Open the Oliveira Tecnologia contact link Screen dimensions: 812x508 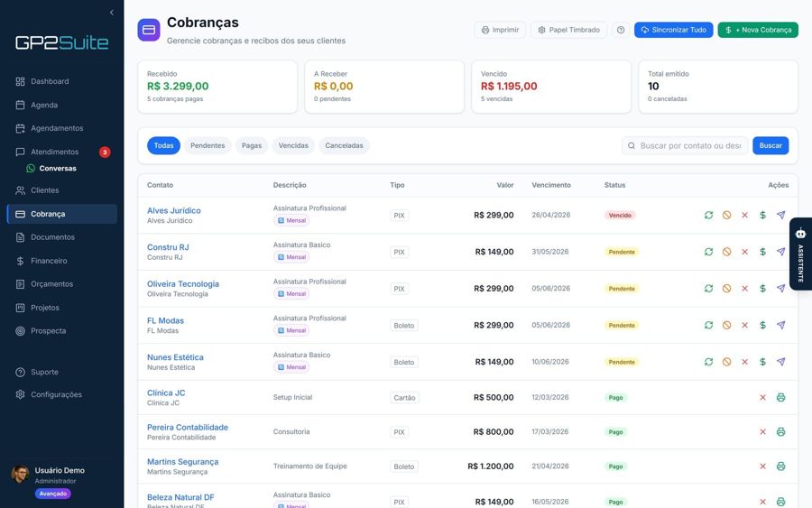click(183, 284)
